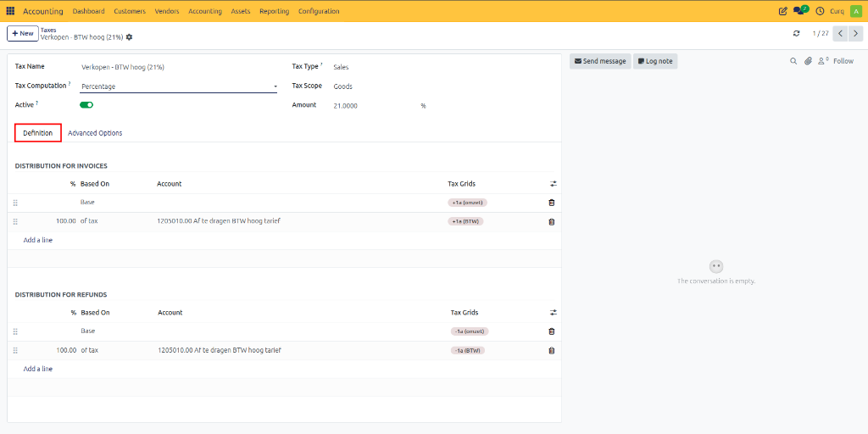Go to the next tax record
Viewport: 868px width, 434px height.
(856, 34)
